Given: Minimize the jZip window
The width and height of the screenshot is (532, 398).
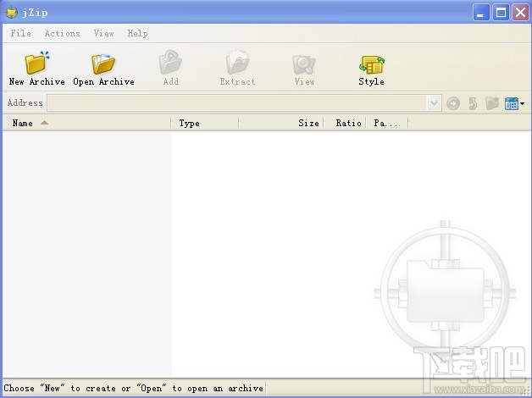Looking at the screenshot, I should point(481,13).
